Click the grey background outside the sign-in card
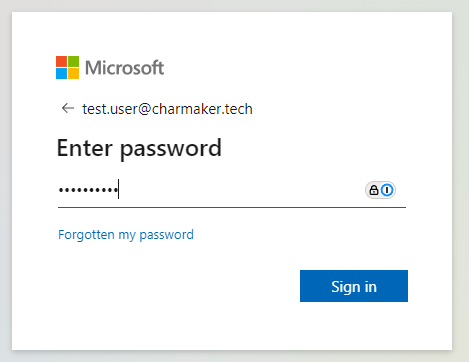 coord(461,180)
